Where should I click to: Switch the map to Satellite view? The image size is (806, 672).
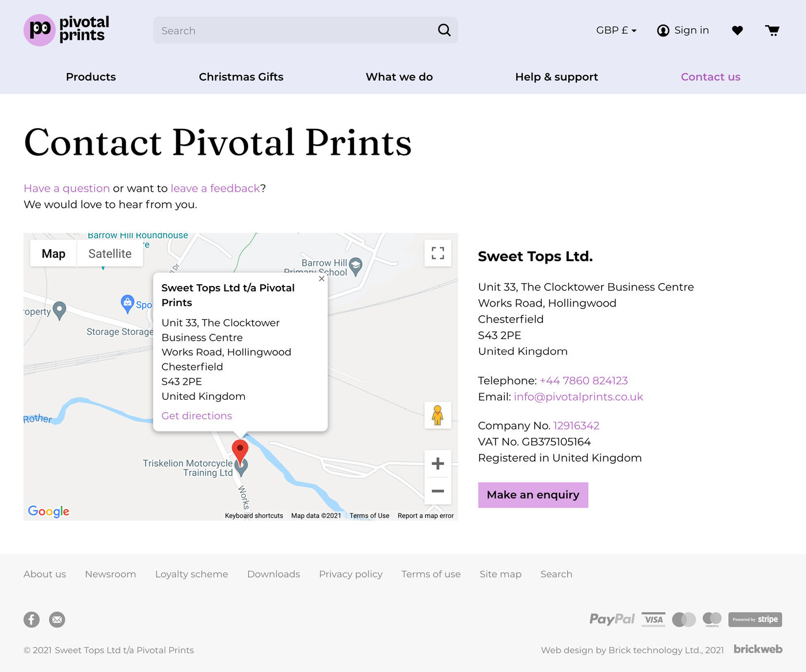(109, 253)
